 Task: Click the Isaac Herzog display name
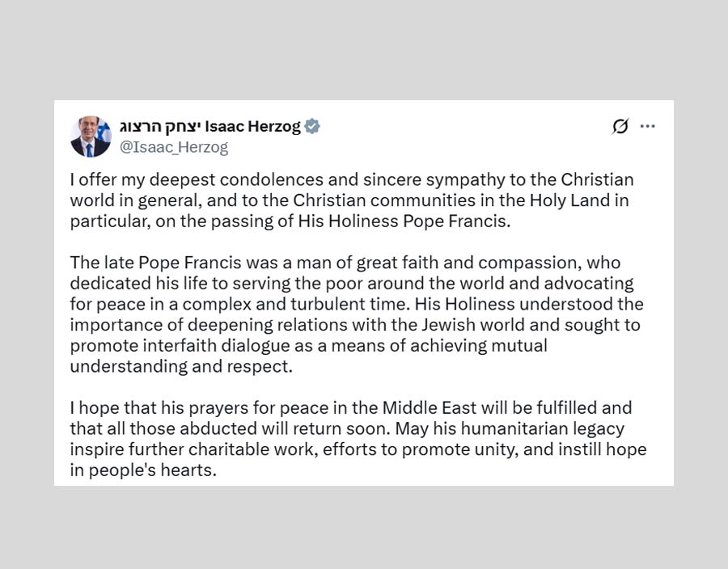click(x=252, y=126)
